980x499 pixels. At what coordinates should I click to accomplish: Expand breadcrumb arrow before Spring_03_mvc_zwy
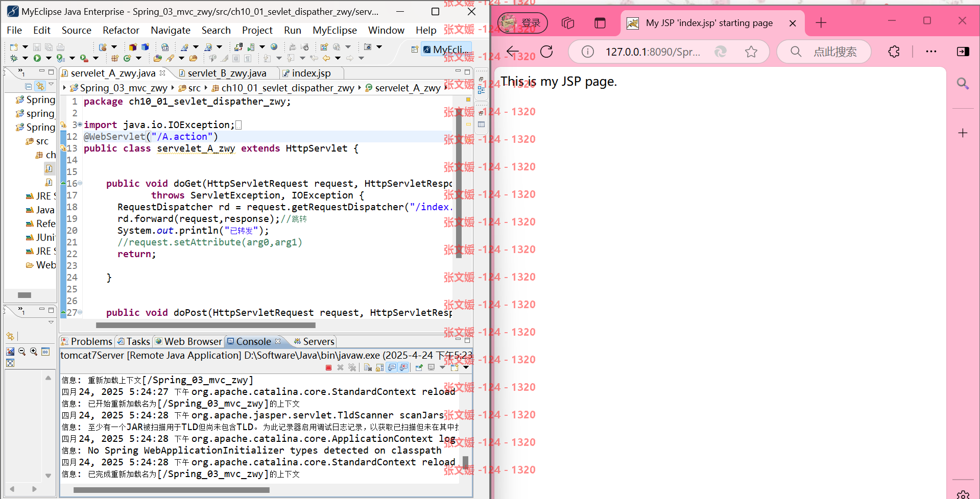coord(64,88)
